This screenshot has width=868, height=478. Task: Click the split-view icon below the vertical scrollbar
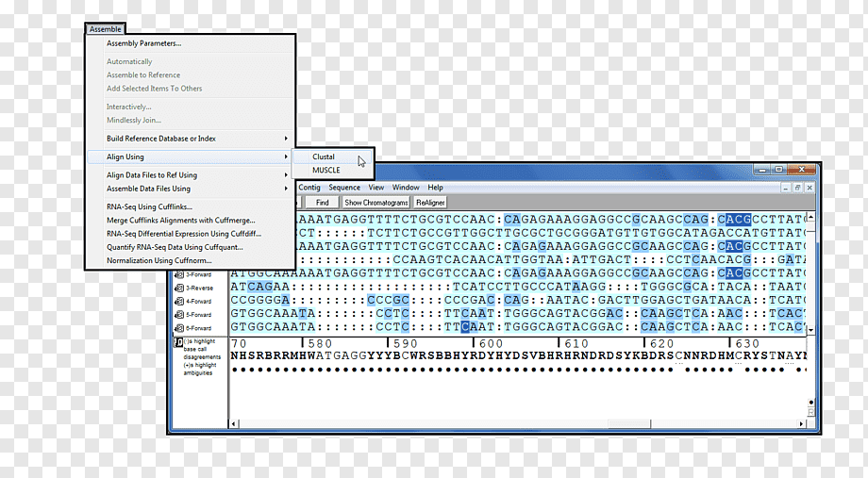811,412
